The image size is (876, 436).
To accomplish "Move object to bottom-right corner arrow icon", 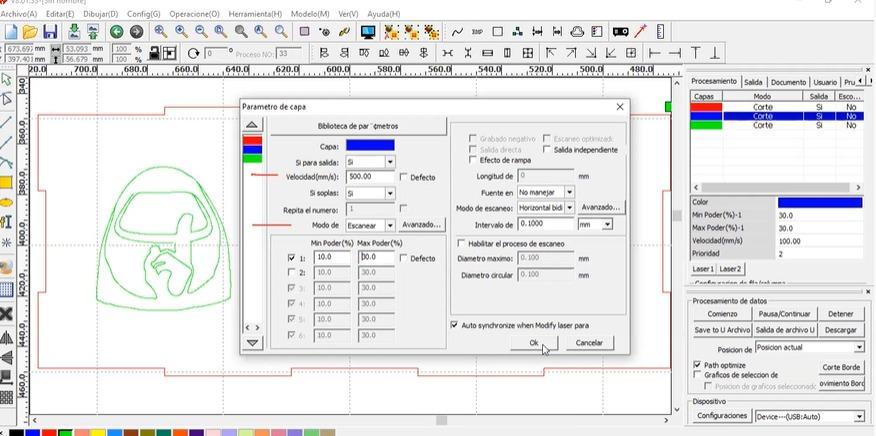I will click(591, 53).
